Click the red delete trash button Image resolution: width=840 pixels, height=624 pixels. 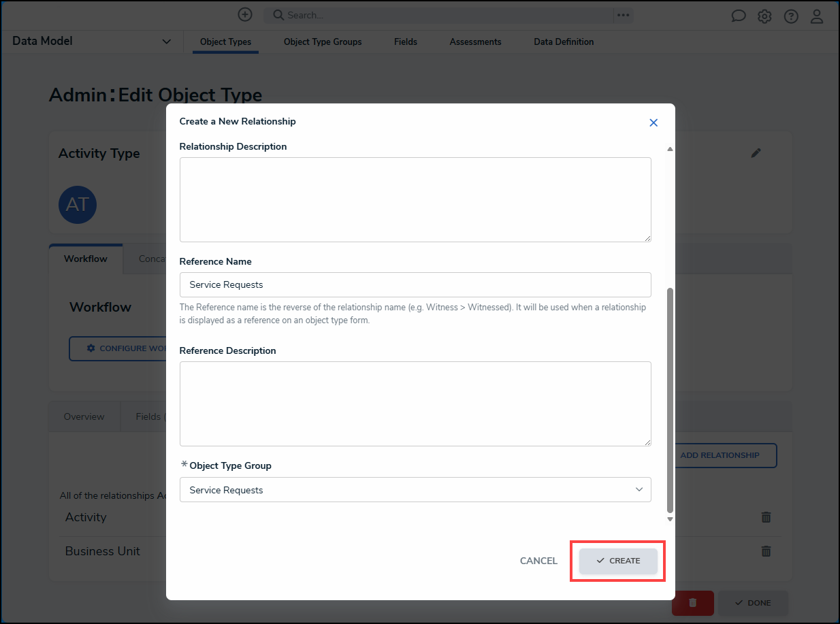tap(693, 603)
